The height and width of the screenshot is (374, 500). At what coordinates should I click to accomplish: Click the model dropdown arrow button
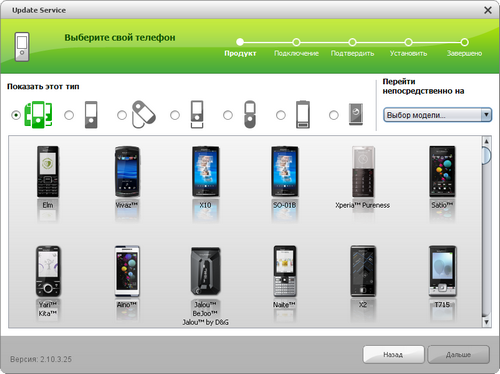point(486,115)
